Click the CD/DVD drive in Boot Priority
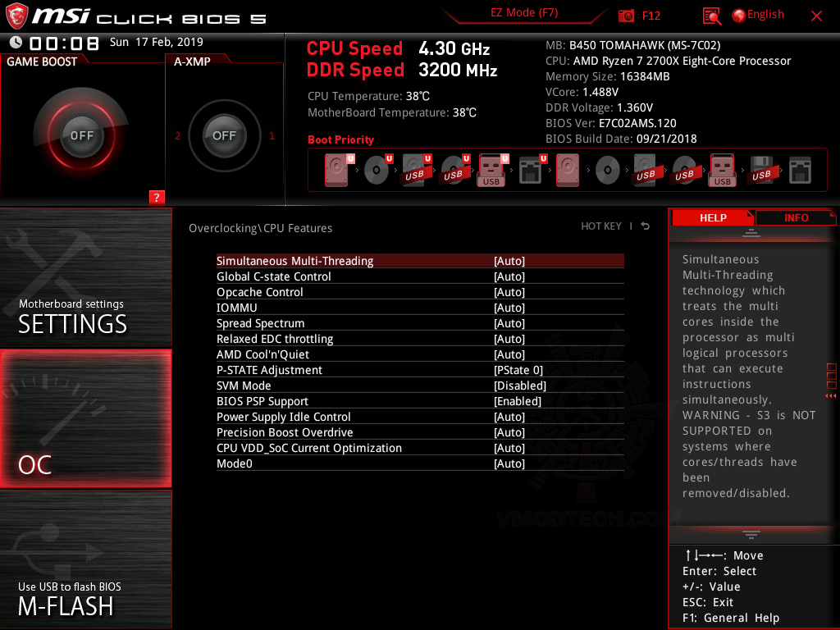 (x=377, y=169)
